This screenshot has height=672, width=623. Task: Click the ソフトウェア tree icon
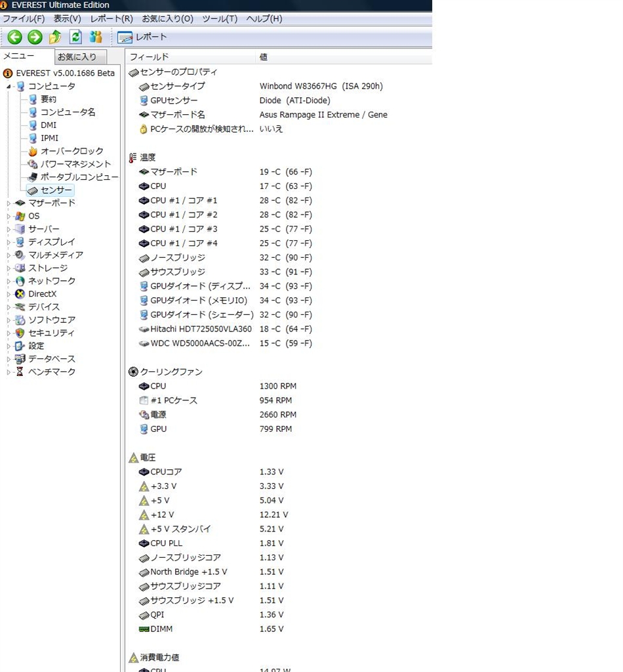coord(20,320)
